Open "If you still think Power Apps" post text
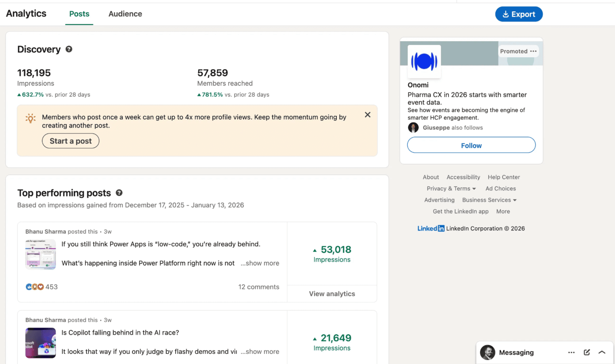615x364 pixels. (161, 244)
